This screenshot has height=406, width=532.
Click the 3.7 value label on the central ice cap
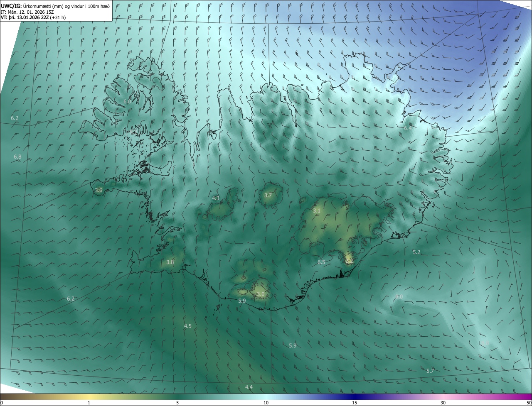point(268,196)
